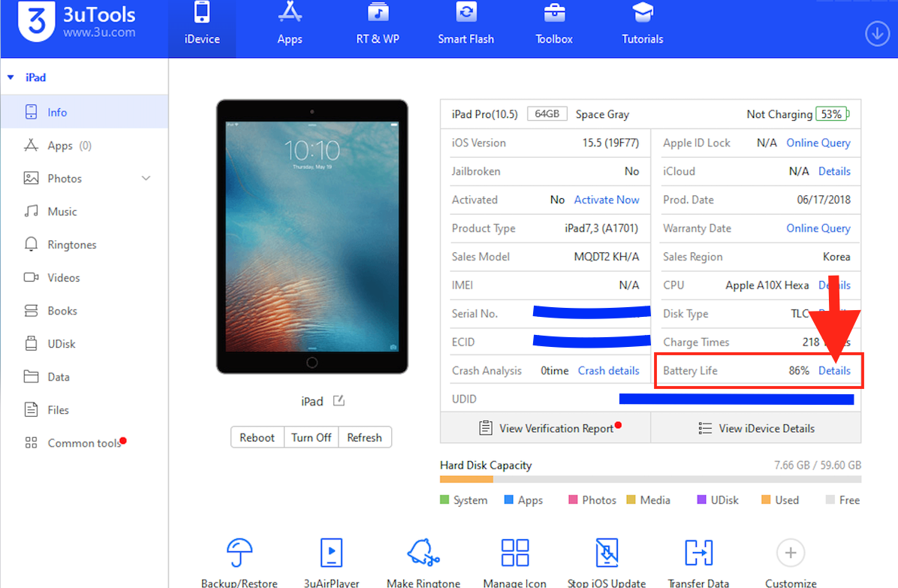Open Files in the sidebar

tap(84, 410)
